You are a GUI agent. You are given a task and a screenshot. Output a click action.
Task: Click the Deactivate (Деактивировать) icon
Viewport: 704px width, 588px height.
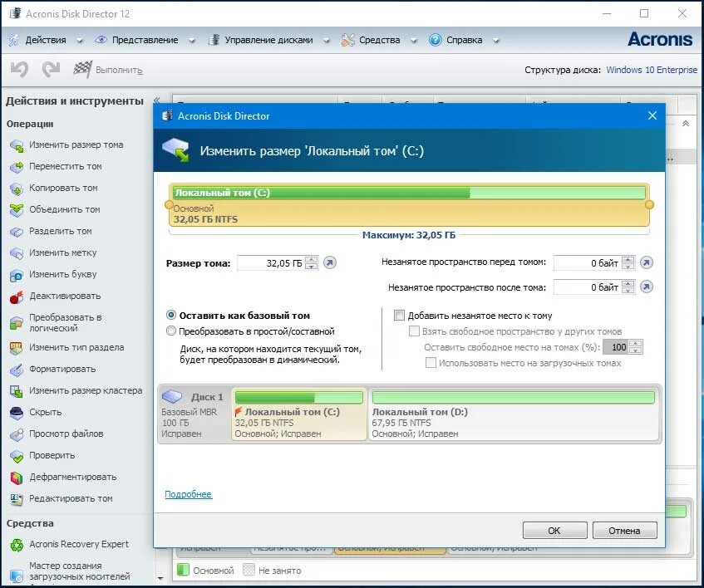17,296
